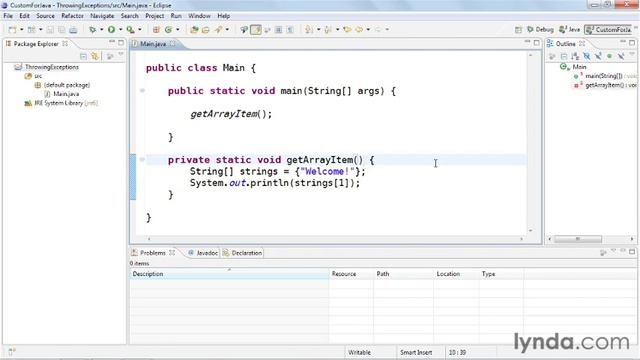
Task: Click the New Java Class icon
Action: pyautogui.click(x=168, y=30)
